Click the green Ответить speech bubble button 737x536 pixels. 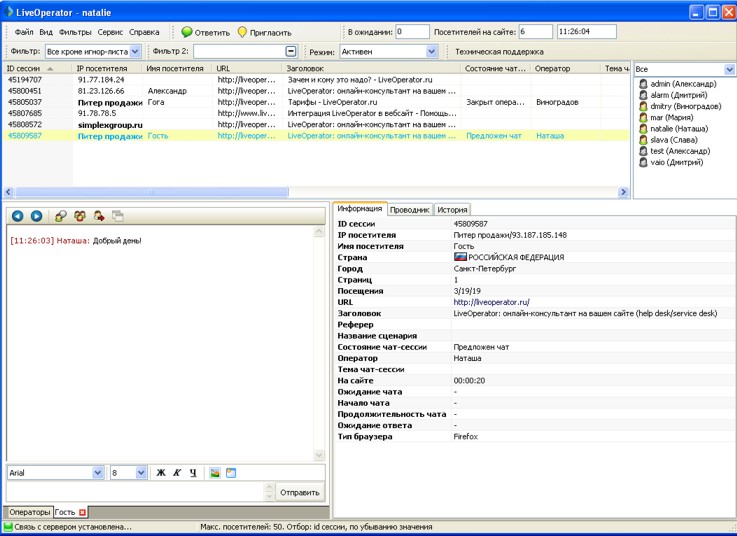point(205,32)
